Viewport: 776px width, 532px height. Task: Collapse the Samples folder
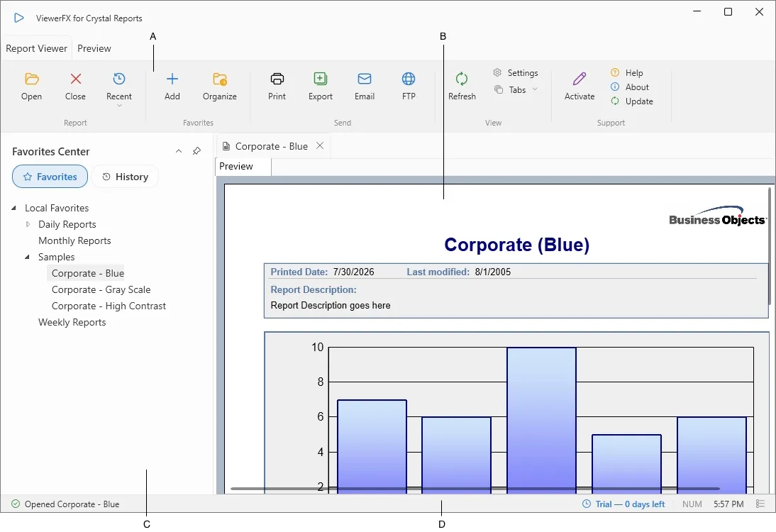[27, 257]
